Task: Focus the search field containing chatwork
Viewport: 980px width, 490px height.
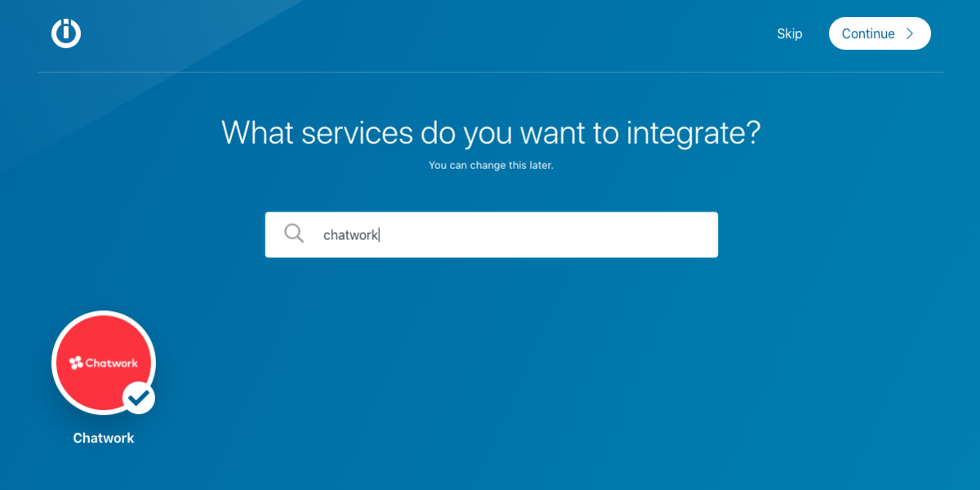Action: tap(492, 235)
